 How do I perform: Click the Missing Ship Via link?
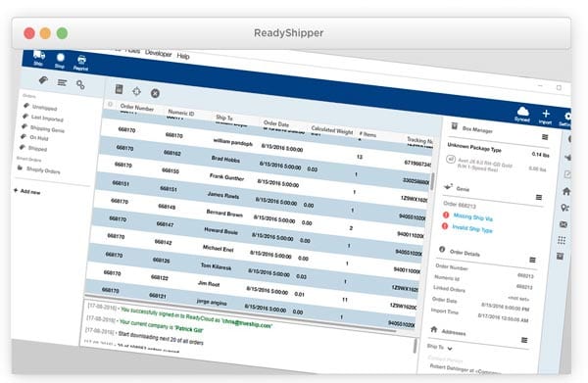coord(473,216)
